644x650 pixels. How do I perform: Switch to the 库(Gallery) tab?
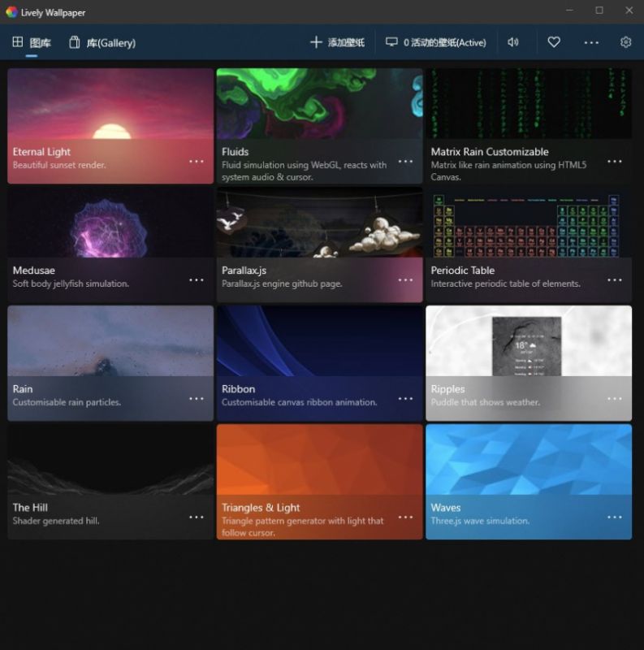[x=102, y=42]
